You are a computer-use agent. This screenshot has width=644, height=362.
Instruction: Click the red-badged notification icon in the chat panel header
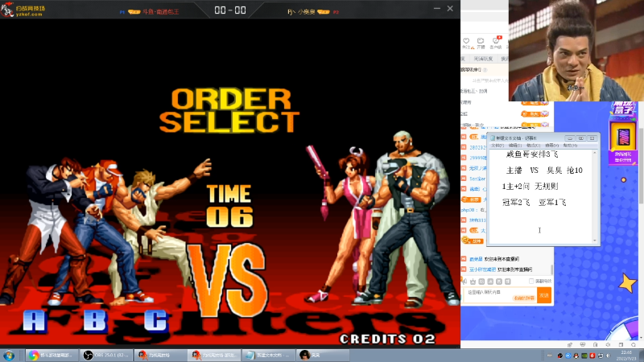[496, 41]
